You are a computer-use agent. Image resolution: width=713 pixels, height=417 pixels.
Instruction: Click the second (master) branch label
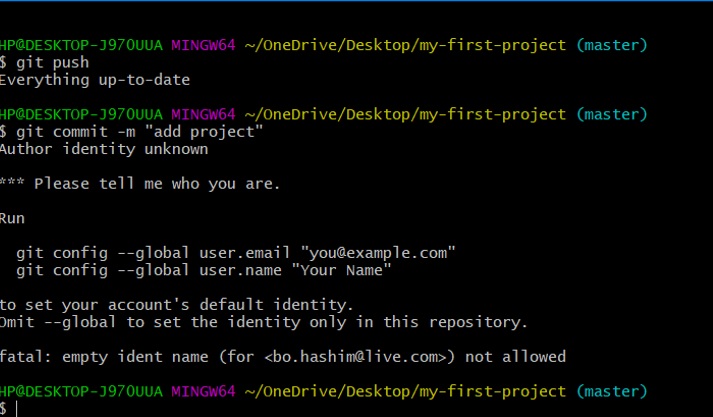(612, 114)
